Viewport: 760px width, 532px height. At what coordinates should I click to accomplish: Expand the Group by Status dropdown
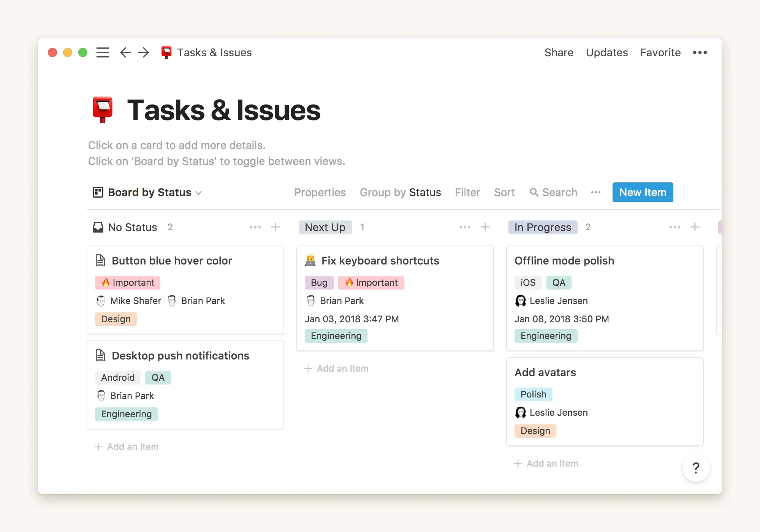click(x=400, y=192)
